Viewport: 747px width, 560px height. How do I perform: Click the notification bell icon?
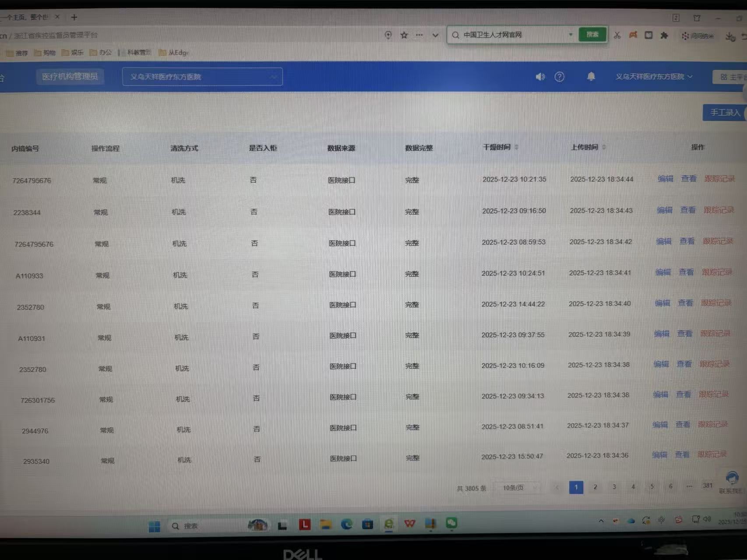pyautogui.click(x=591, y=77)
